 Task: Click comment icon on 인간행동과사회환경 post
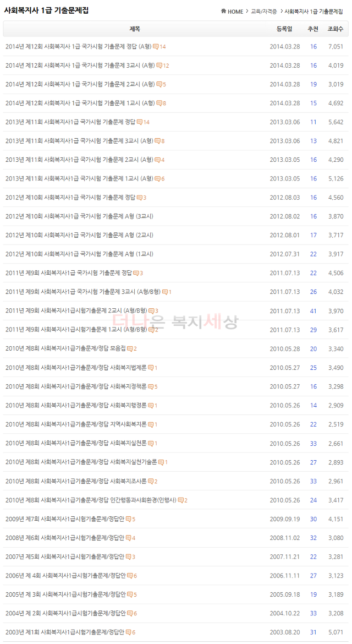181,500
